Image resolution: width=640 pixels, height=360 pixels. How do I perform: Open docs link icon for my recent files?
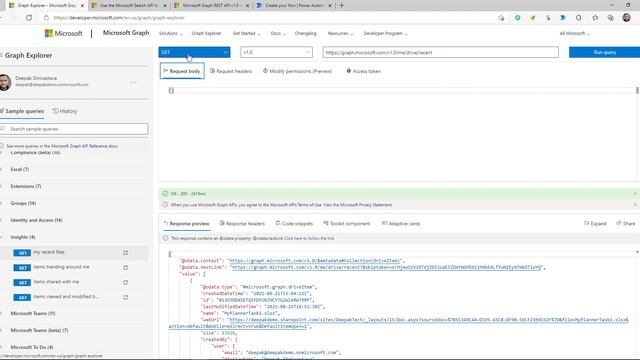pyautogui.click(x=125, y=253)
